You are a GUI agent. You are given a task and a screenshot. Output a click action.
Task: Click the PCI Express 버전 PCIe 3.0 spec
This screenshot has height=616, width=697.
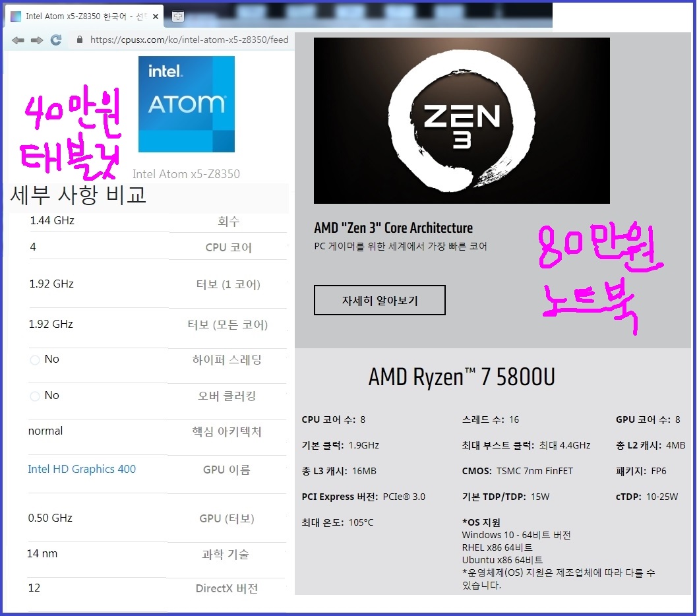363,497
